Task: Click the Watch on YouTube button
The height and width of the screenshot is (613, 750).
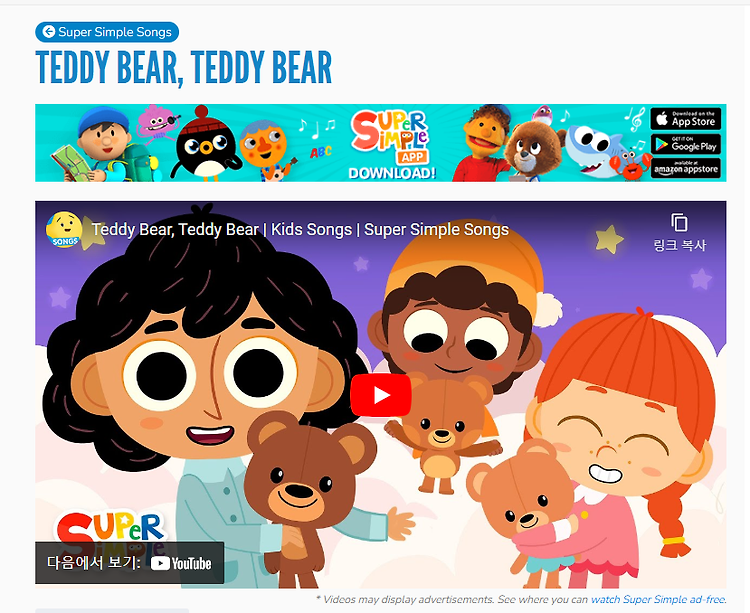Action: pos(130,563)
